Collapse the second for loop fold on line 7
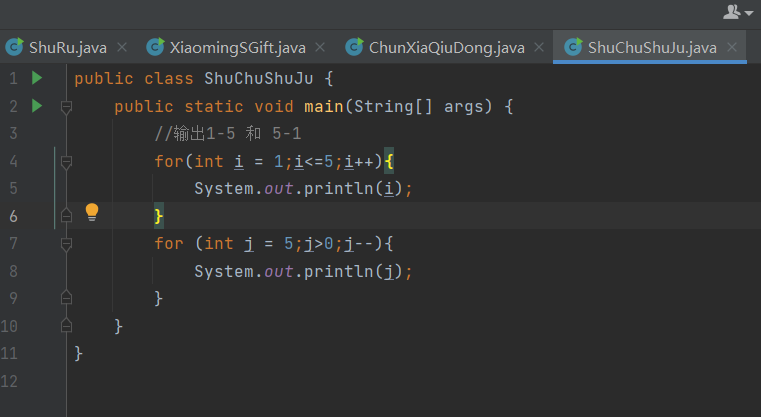The width and height of the screenshot is (761, 417). [66, 244]
